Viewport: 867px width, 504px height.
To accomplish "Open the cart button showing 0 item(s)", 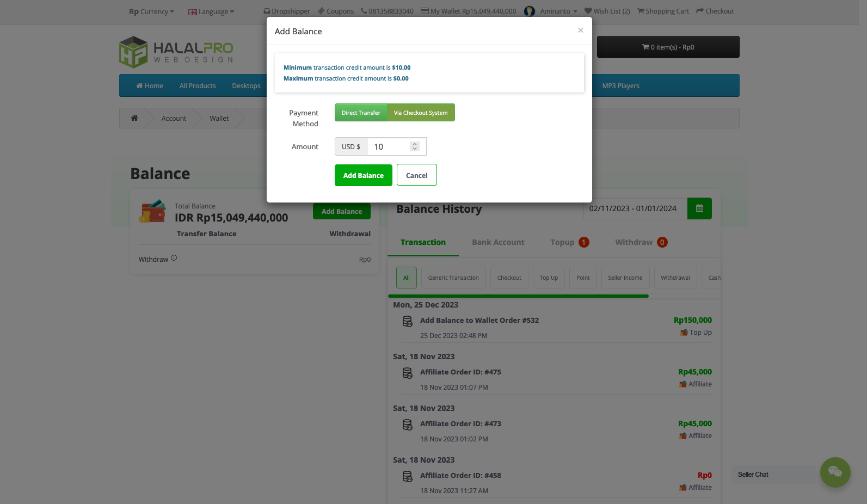I will click(x=668, y=47).
